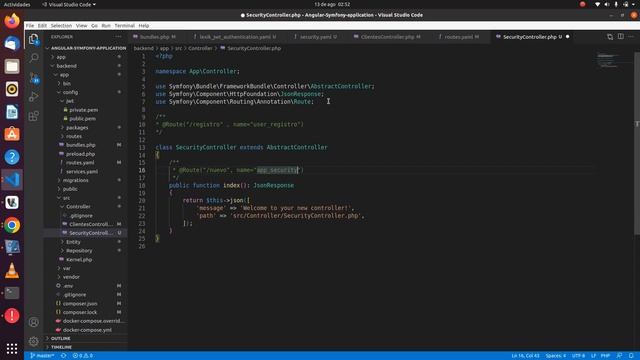This screenshot has width=640, height=360.
Task: Open composer.json in the explorer
Action: (80, 303)
